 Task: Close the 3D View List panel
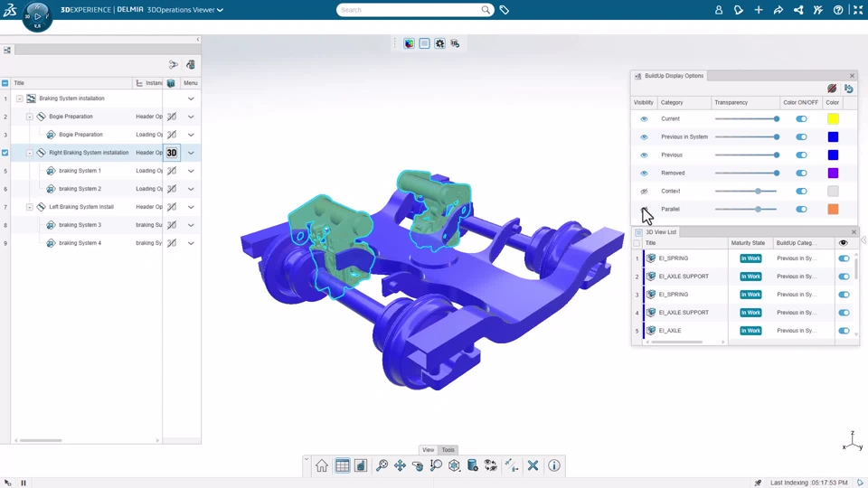tap(854, 232)
